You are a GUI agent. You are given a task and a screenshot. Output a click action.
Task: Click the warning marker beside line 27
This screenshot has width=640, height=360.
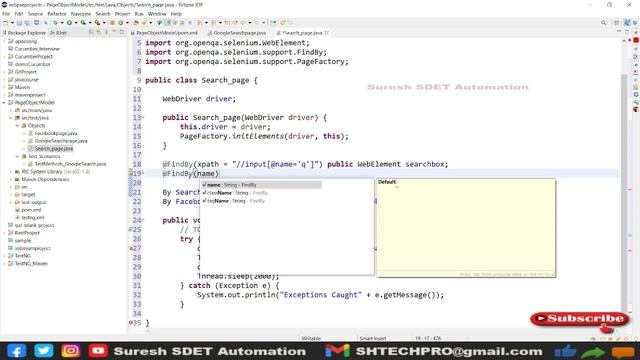131,248
